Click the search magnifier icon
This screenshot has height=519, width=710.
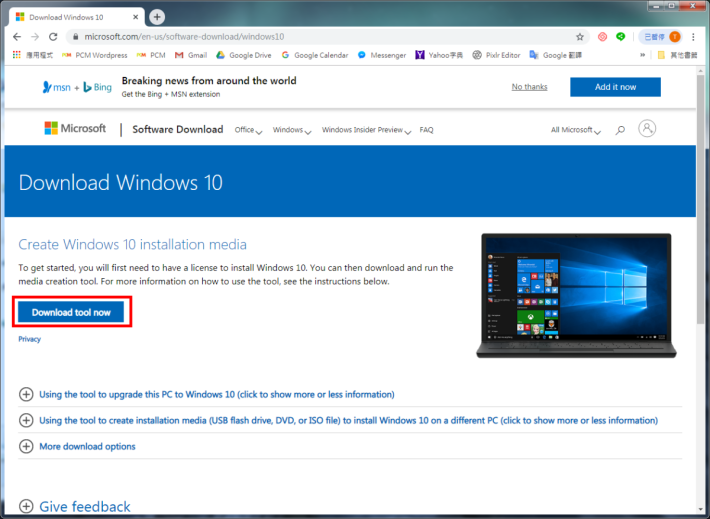620,130
